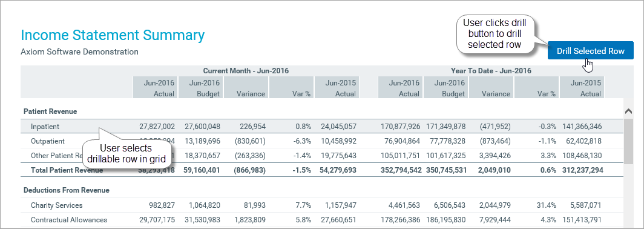Click the Drill Selected Row button
The height and width of the screenshot is (229, 644).
pyautogui.click(x=590, y=51)
